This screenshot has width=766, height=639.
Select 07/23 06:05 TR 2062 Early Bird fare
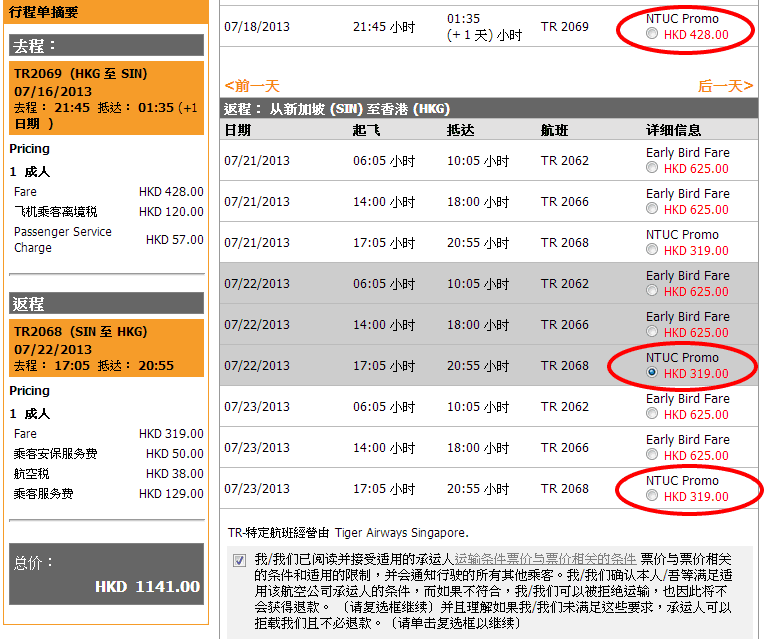652,414
